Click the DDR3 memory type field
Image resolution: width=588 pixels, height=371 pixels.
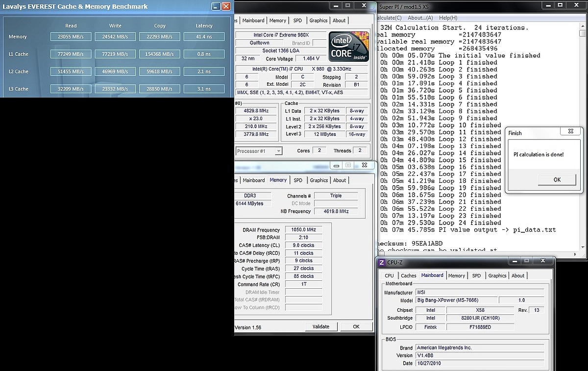tap(253, 196)
